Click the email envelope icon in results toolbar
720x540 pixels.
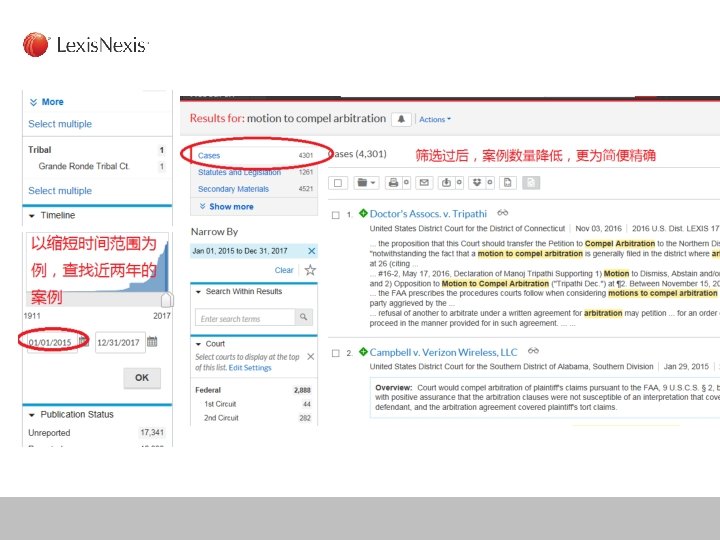tap(424, 183)
